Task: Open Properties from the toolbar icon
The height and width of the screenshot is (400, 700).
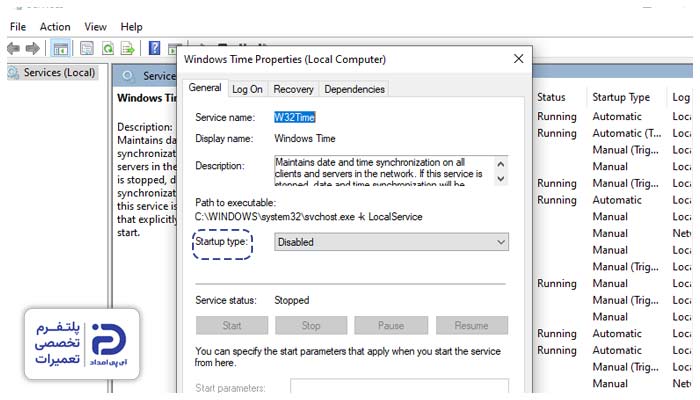Action: (87, 48)
